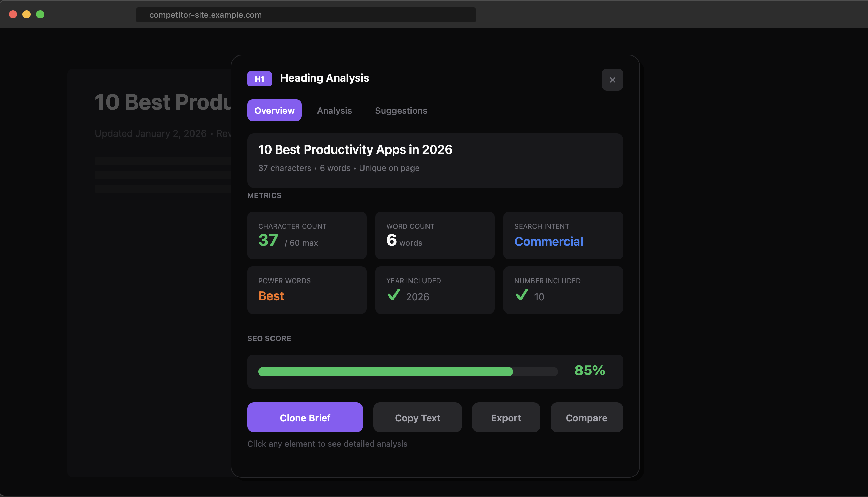The width and height of the screenshot is (868, 497).
Task: Click the Commercial search intent value
Action: (548, 241)
